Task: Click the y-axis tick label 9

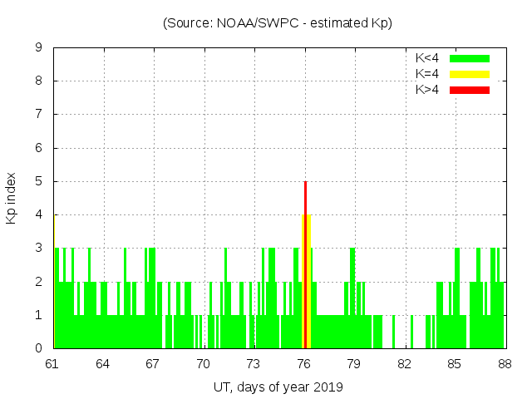Action: 39,48
